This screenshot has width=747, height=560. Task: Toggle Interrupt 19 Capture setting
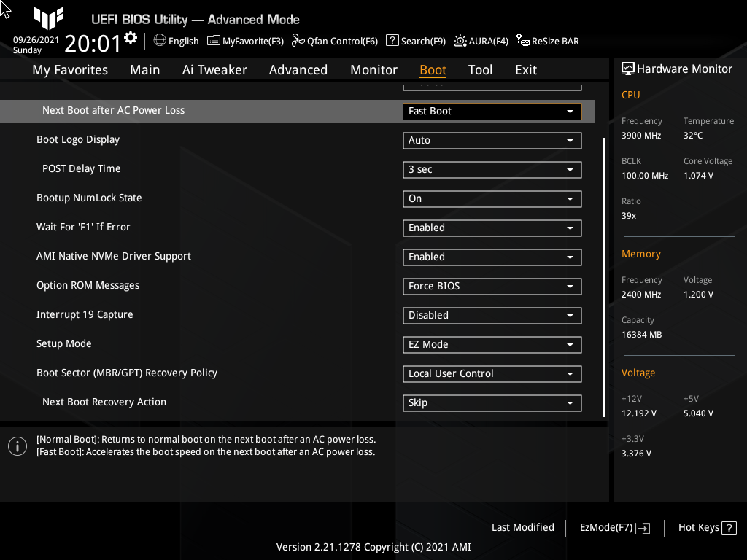(x=492, y=315)
